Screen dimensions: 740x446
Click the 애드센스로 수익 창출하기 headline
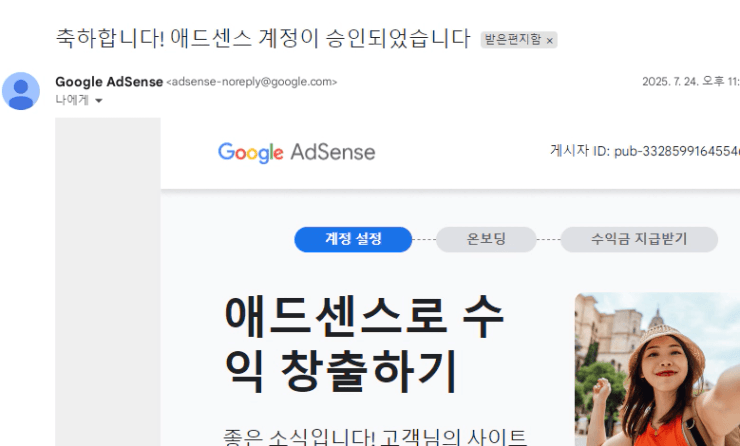click(364, 344)
